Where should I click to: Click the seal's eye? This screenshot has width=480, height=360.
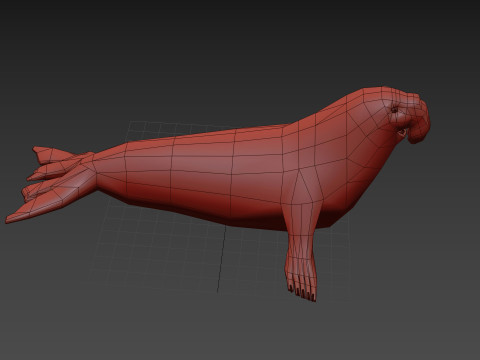pos(394,109)
